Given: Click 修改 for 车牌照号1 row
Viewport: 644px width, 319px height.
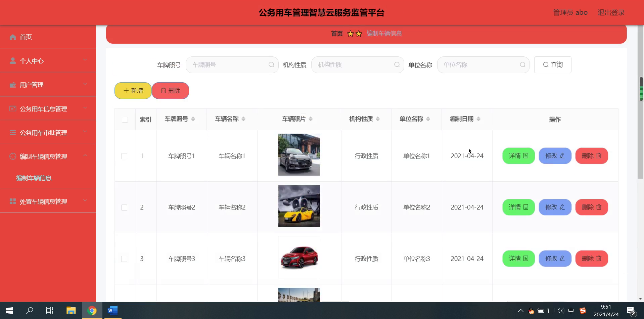Looking at the screenshot, I should (x=555, y=156).
